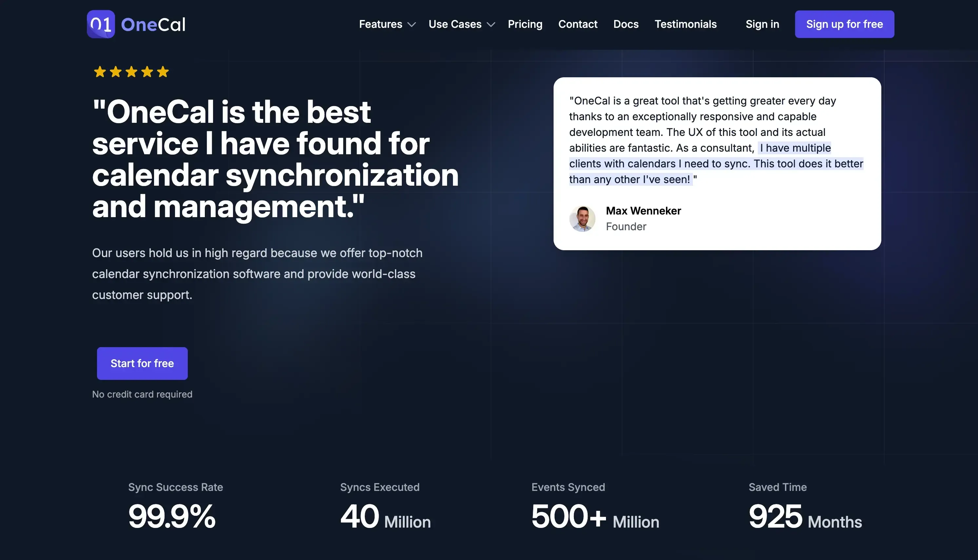Click the middle star of the rating
The width and height of the screenshot is (978, 560).
(x=132, y=71)
